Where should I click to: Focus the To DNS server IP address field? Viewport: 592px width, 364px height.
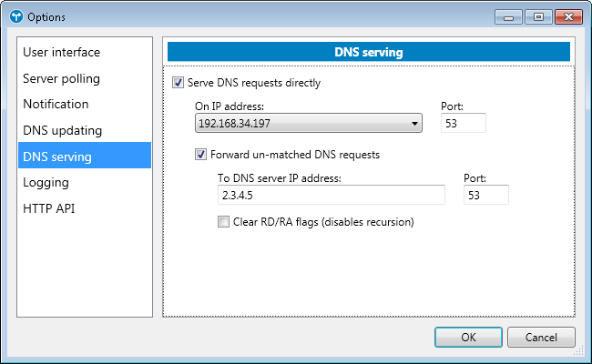point(330,195)
